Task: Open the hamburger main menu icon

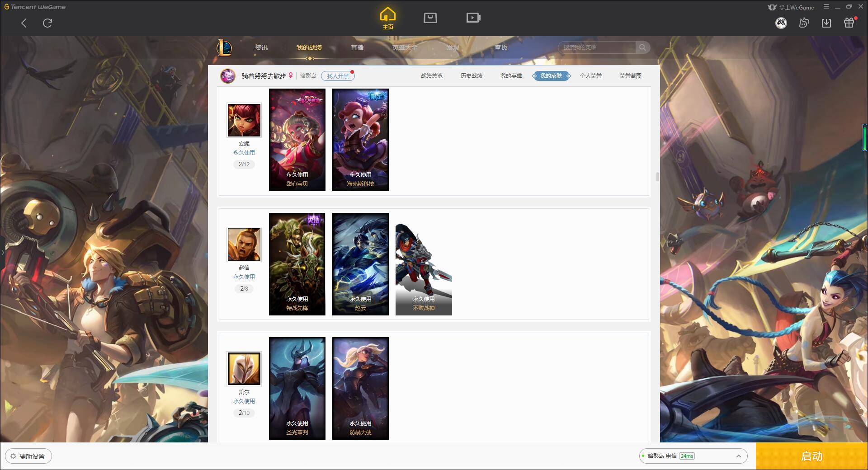Action: 826,7
